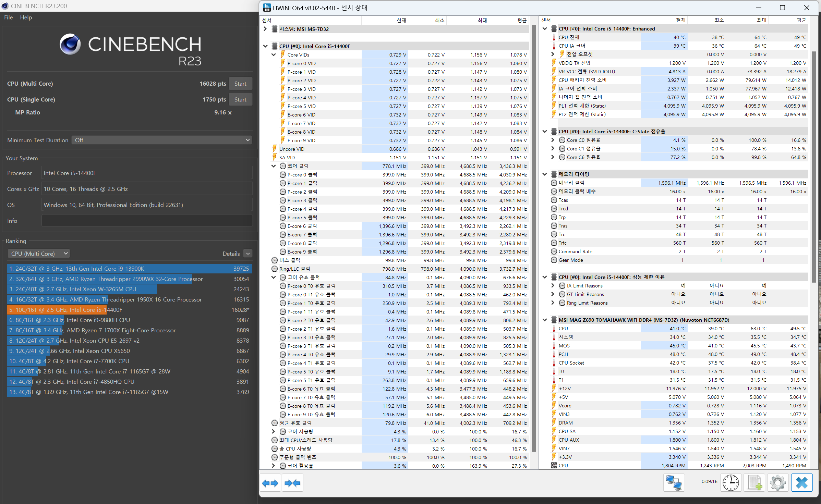Expand the IA Limit Reasons entry
The image size is (821, 504).
point(553,286)
